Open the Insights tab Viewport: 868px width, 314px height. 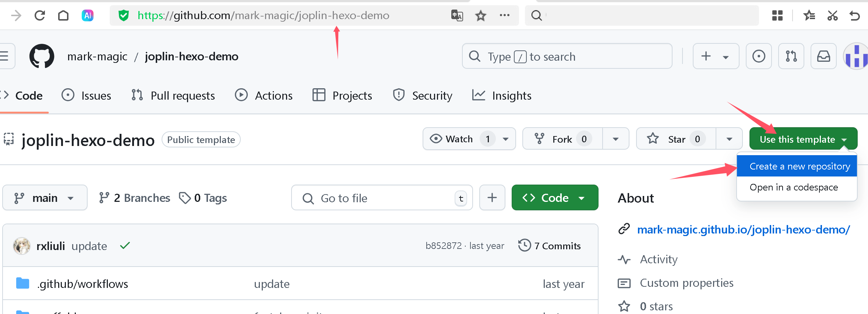point(502,96)
